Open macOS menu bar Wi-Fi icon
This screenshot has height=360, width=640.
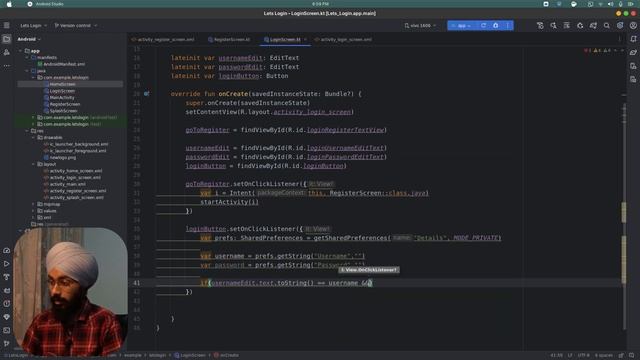coord(600,4)
